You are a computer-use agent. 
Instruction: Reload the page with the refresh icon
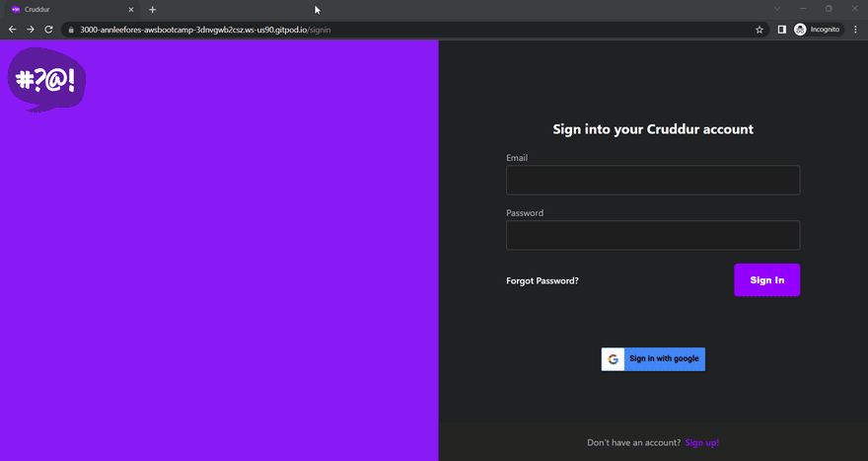(x=48, y=30)
